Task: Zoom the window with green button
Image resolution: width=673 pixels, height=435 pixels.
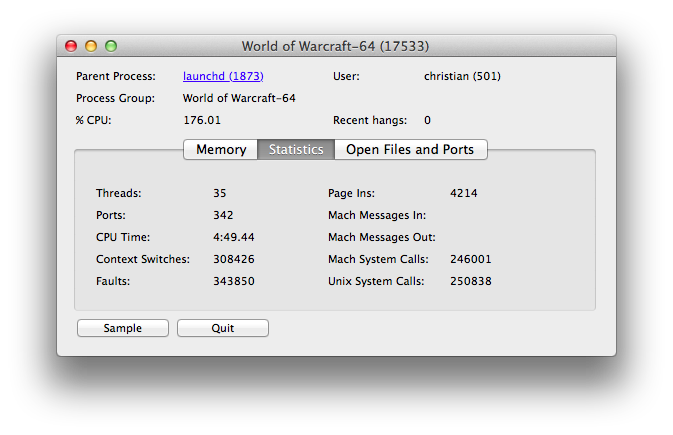Action: point(111,46)
